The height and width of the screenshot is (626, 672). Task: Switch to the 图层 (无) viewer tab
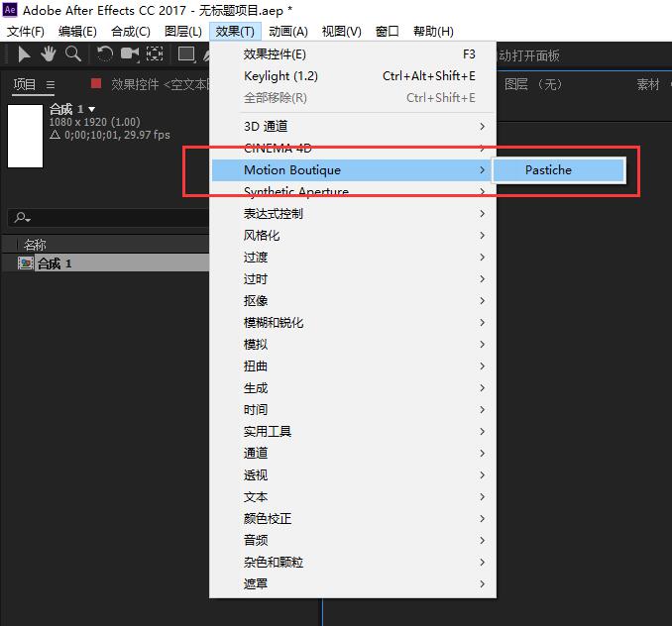(532, 84)
